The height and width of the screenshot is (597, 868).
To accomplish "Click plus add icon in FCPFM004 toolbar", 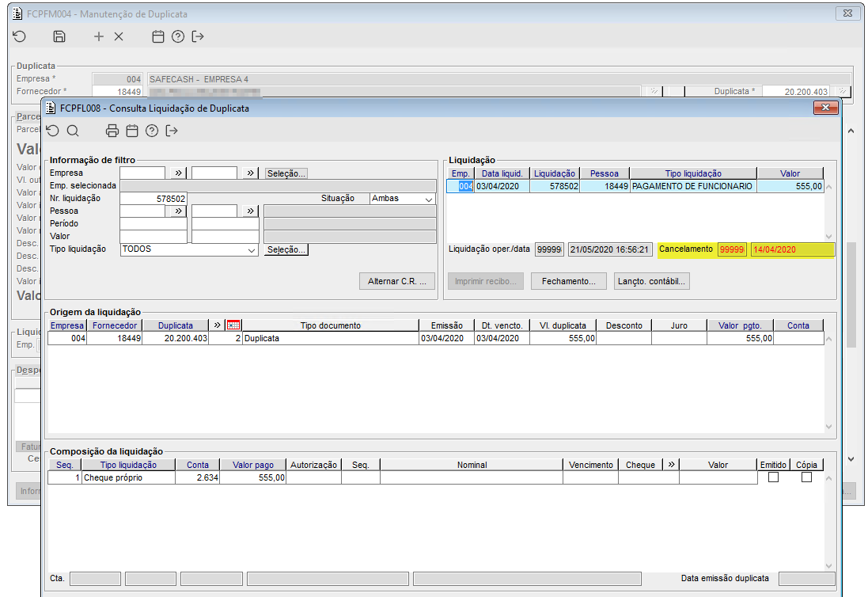I will (x=99, y=36).
